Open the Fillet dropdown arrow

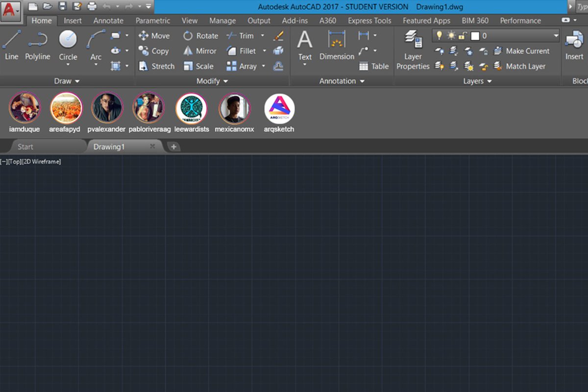click(265, 51)
